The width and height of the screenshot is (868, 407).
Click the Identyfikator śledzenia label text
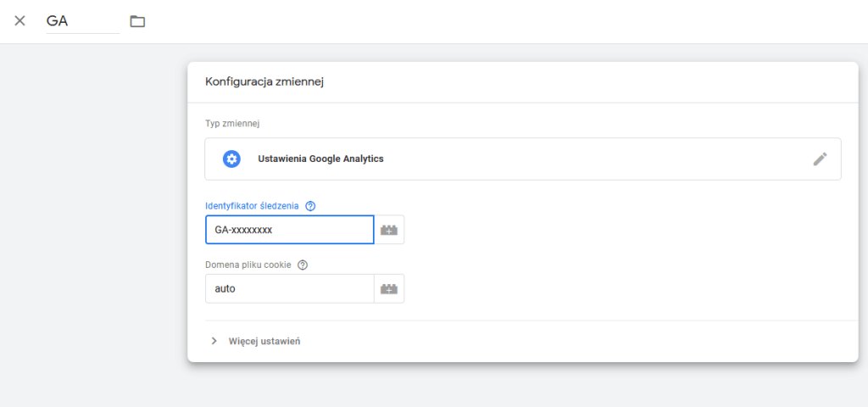click(253, 206)
